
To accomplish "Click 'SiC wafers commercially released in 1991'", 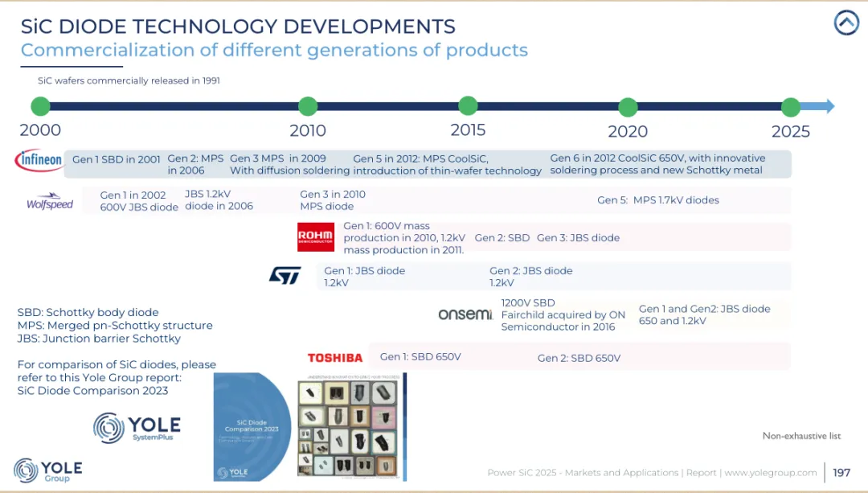I will pyautogui.click(x=129, y=81).
